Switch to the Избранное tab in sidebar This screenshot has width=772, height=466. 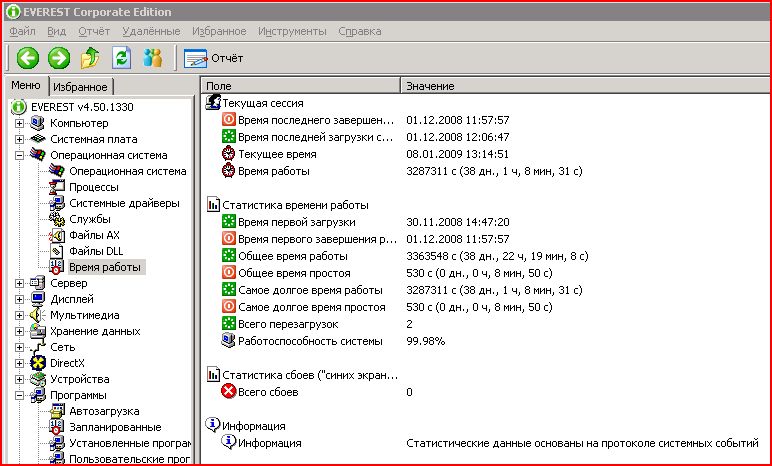tap(80, 87)
